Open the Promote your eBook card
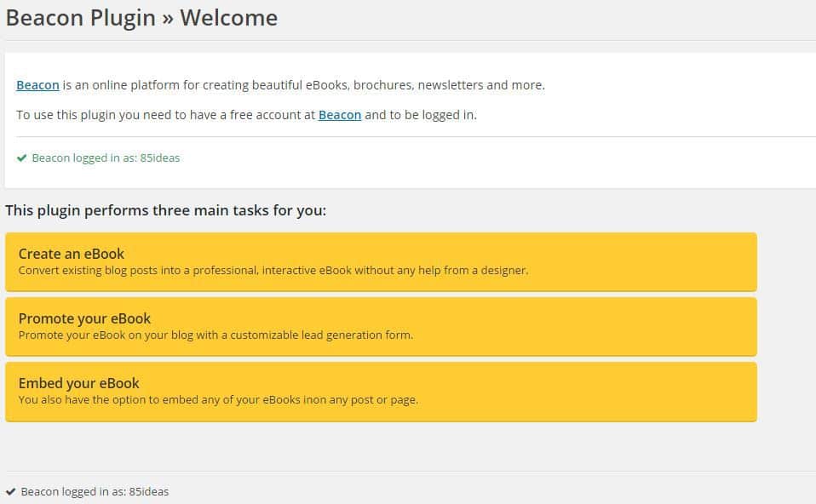816x504 pixels. [381, 327]
